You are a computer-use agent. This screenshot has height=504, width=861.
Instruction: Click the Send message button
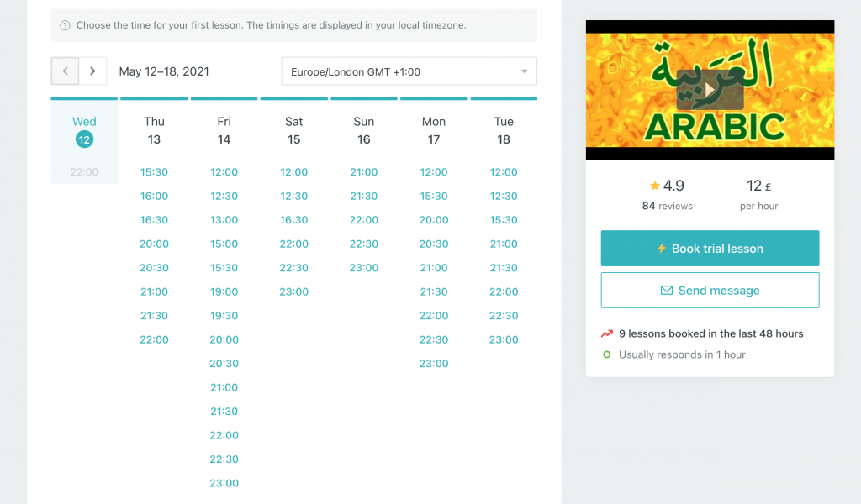pos(710,289)
